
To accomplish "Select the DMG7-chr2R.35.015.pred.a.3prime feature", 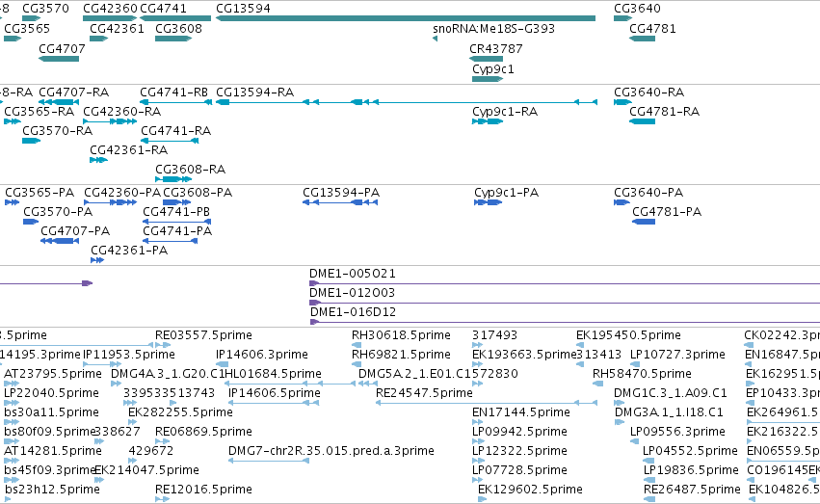I will (x=269, y=462).
